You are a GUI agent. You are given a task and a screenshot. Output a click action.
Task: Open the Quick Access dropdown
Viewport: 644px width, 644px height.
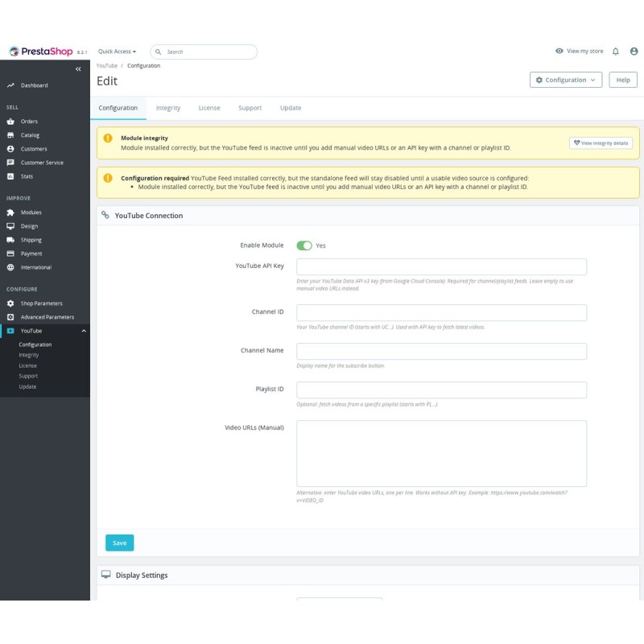[117, 52]
